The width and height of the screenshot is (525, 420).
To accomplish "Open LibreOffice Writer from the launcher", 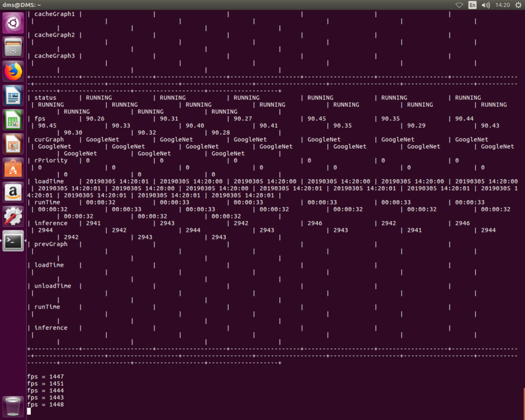I will pos(13,96).
